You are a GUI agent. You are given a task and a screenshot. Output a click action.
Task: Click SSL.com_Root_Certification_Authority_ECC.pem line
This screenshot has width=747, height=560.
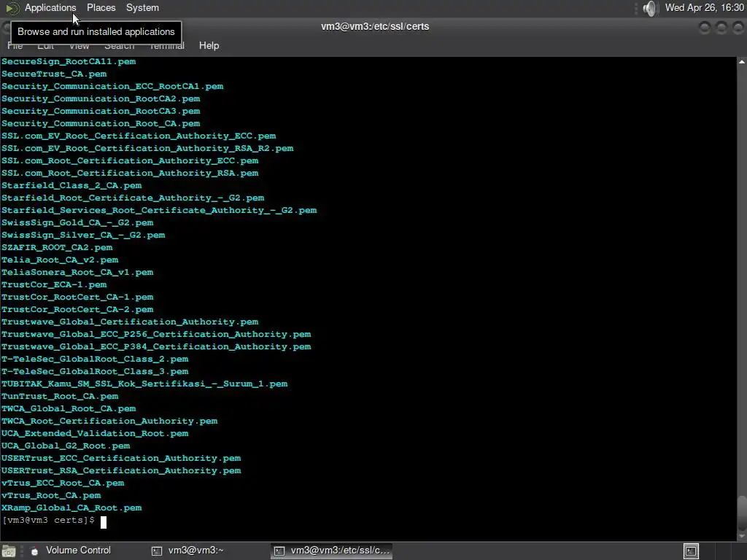tap(130, 160)
